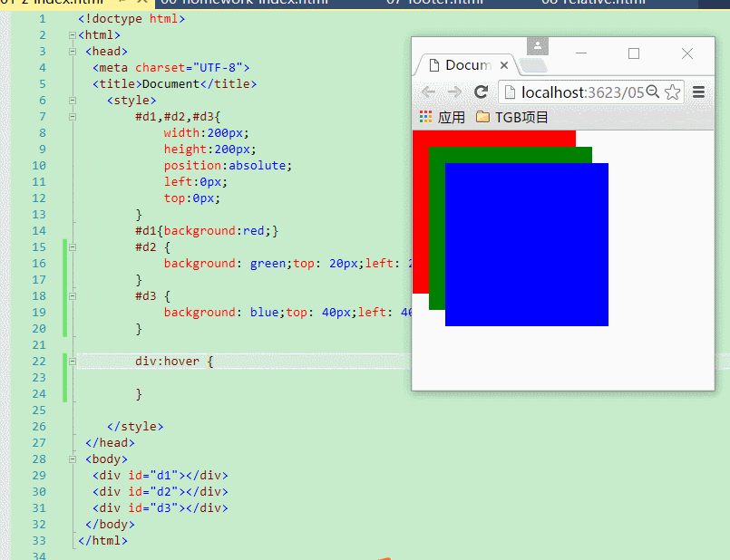Click the closing '</html>' tag on line 33
Image resolution: width=730 pixels, height=560 pixels.
(102, 540)
